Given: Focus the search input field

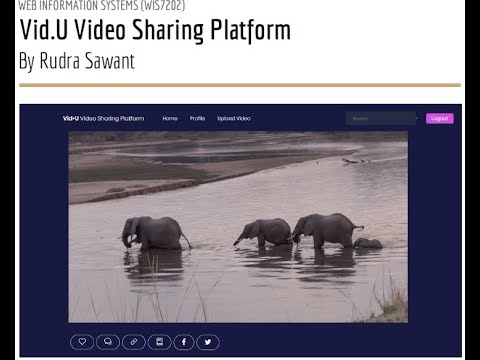Looking at the screenshot, I should click(381, 118).
